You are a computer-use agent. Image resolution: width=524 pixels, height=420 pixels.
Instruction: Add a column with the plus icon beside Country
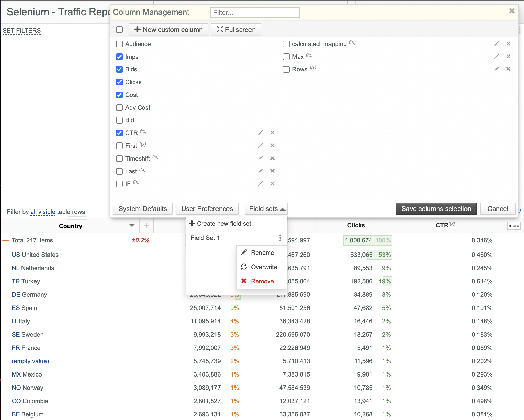[146, 225]
